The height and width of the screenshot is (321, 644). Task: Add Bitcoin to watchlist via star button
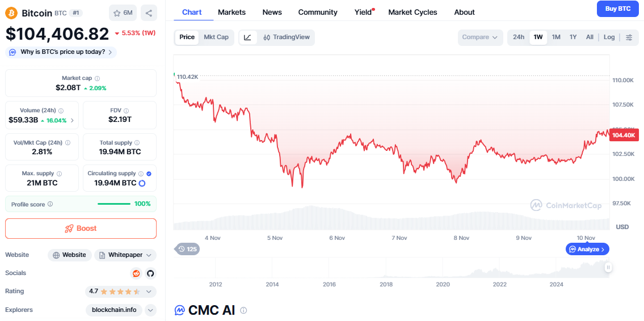pos(123,12)
